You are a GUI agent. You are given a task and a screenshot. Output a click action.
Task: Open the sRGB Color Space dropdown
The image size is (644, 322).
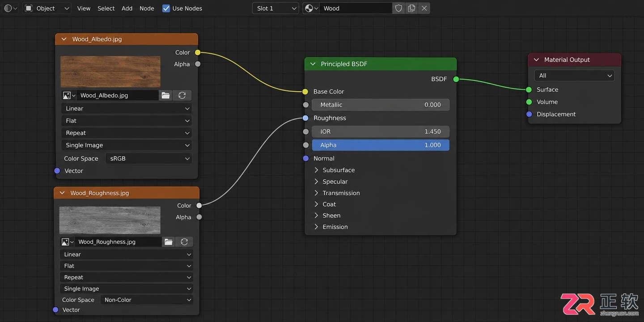click(x=148, y=158)
